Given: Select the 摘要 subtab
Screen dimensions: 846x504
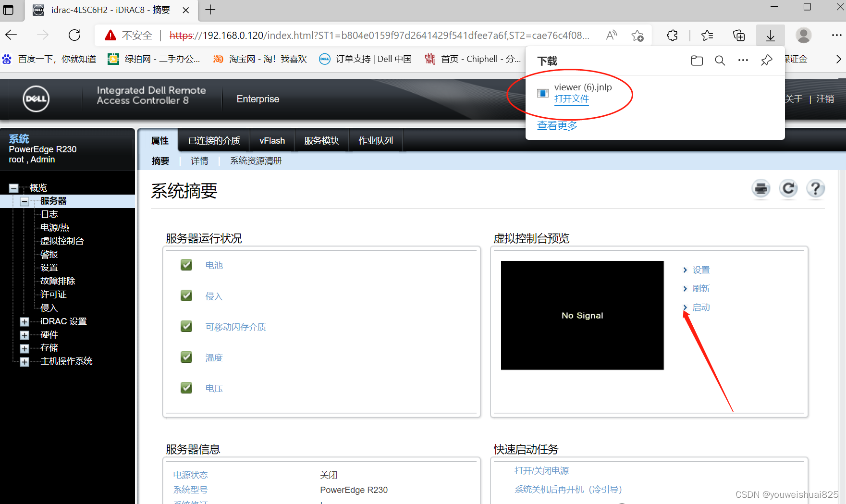Looking at the screenshot, I should [160, 161].
